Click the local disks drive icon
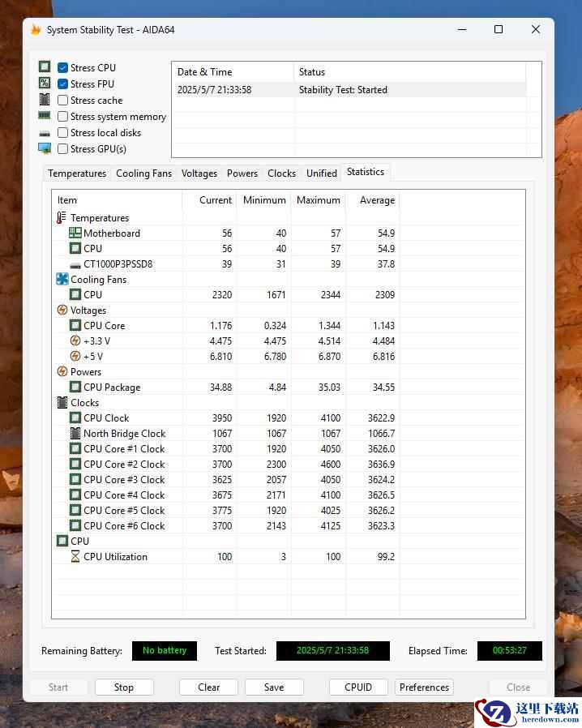Viewport: 582px width, 728px height. (45, 133)
